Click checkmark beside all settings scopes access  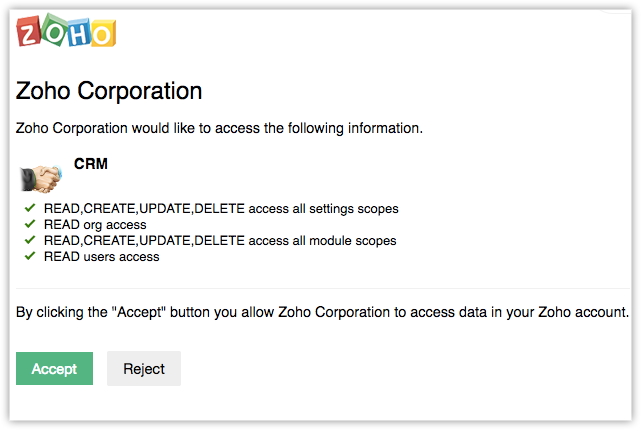(x=29, y=209)
